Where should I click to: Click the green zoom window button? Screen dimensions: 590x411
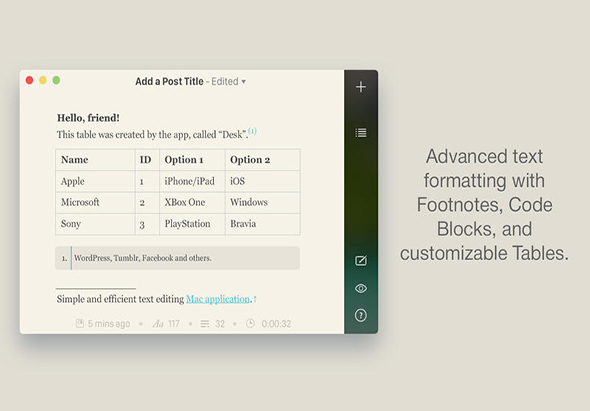pyautogui.click(x=56, y=80)
